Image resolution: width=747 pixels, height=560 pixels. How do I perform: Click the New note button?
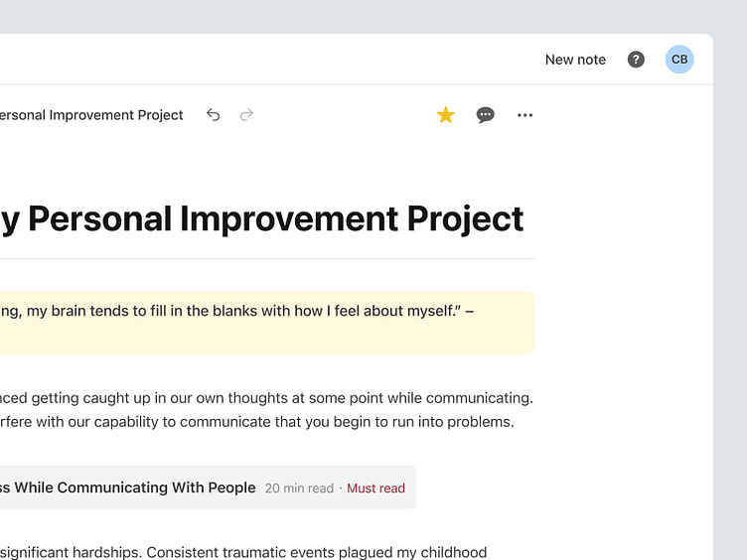575,60
